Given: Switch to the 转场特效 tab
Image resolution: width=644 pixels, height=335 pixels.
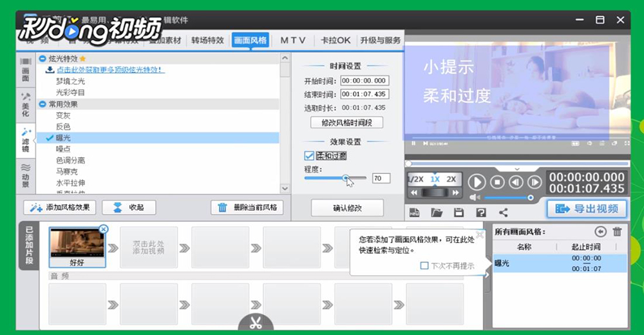Looking at the screenshot, I should point(207,41).
